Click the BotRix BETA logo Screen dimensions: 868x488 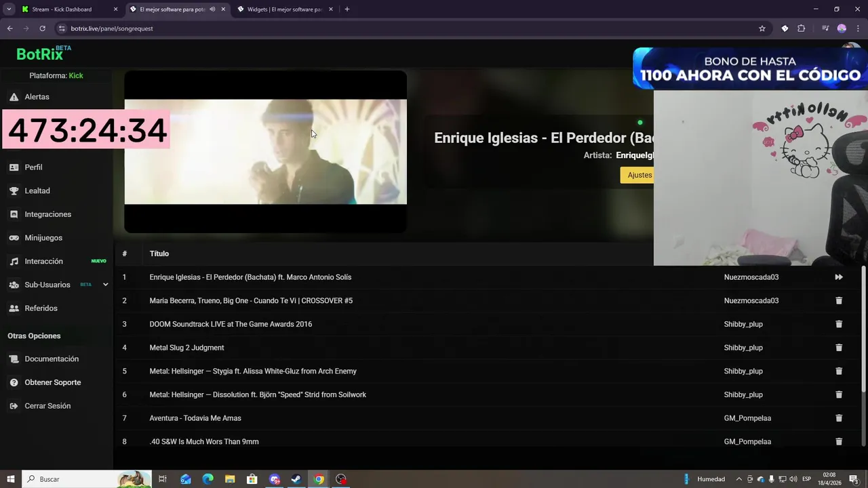pyautogui.click(x=43, y=54)
